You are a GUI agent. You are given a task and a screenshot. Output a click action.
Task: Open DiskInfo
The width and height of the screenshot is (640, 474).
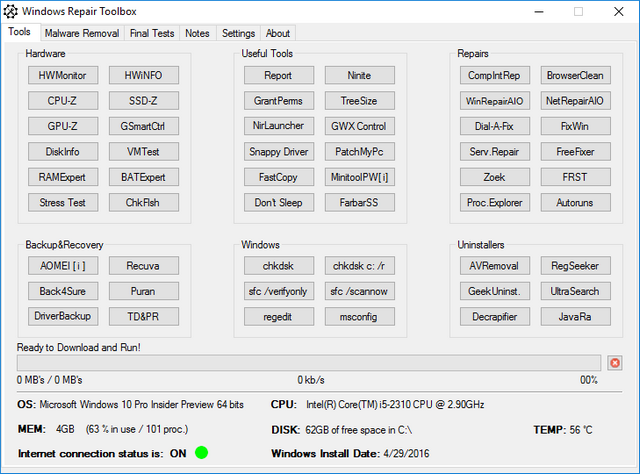63,151
